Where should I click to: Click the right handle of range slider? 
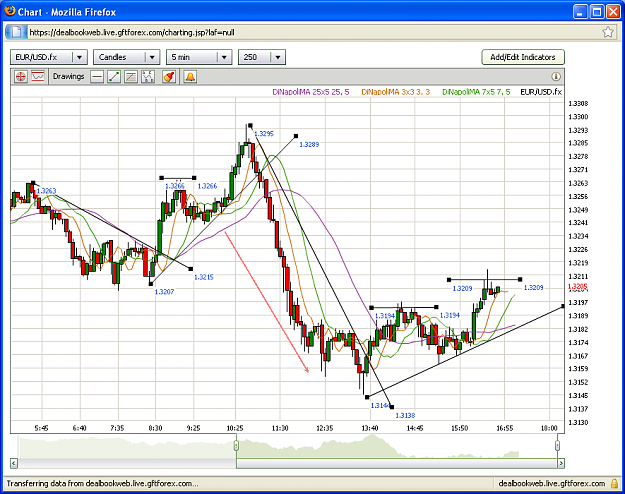point(557,445)
